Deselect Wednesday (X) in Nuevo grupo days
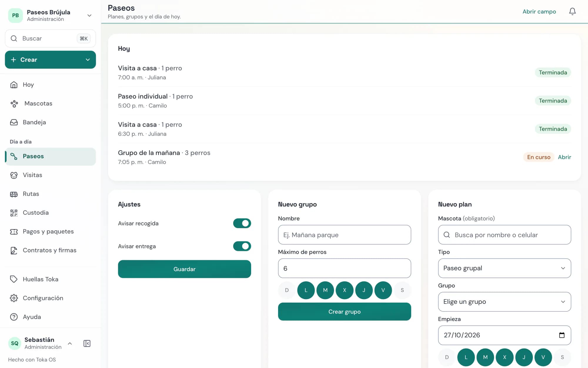 (345, 290)
